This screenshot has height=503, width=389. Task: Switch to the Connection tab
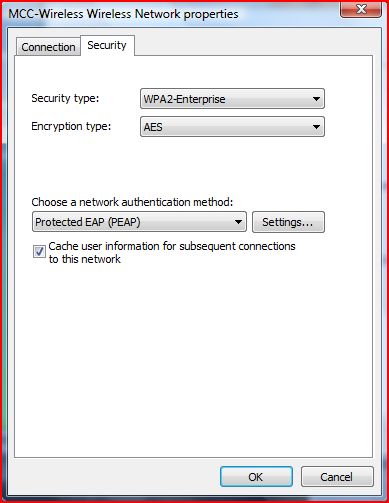click(48, 47)
